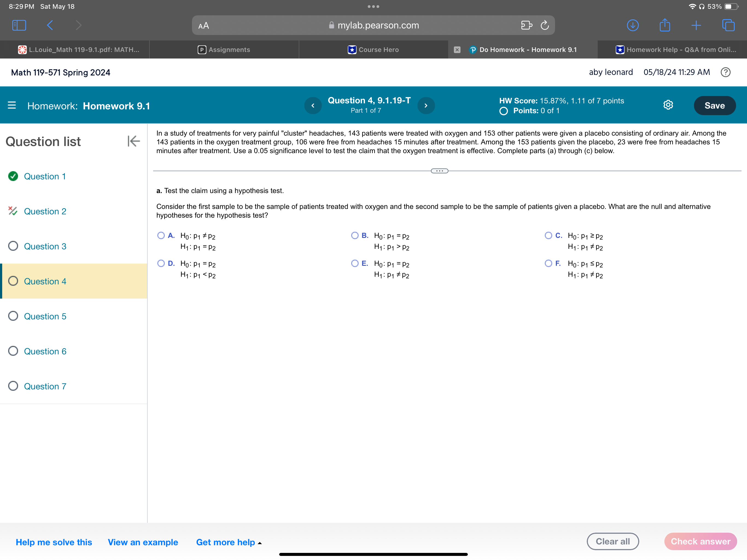Select answer choice A radio button
Image resolution: width=747 pixels, height=560 pixels.
pyautogui.click(x=161, y=235)
